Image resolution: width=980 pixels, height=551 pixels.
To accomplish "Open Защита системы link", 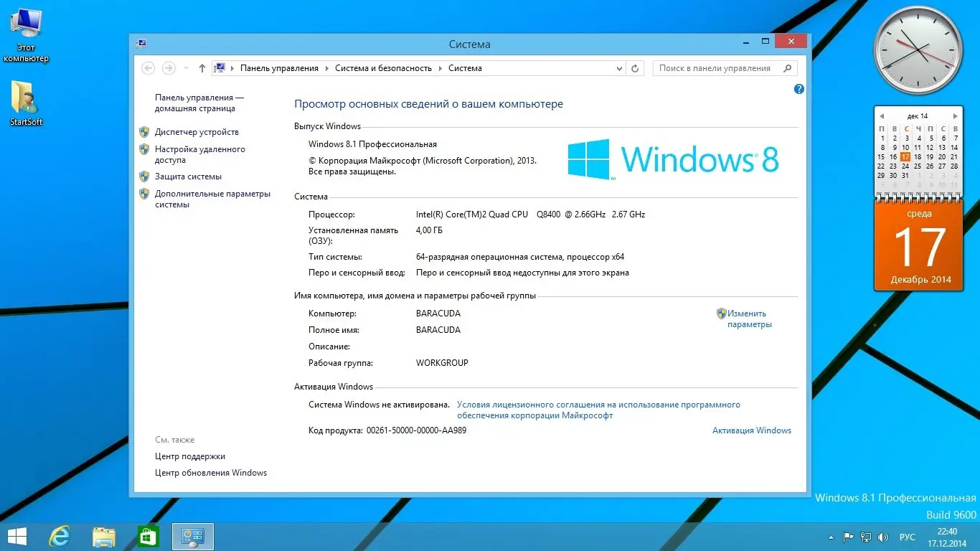I will (188, 176).
